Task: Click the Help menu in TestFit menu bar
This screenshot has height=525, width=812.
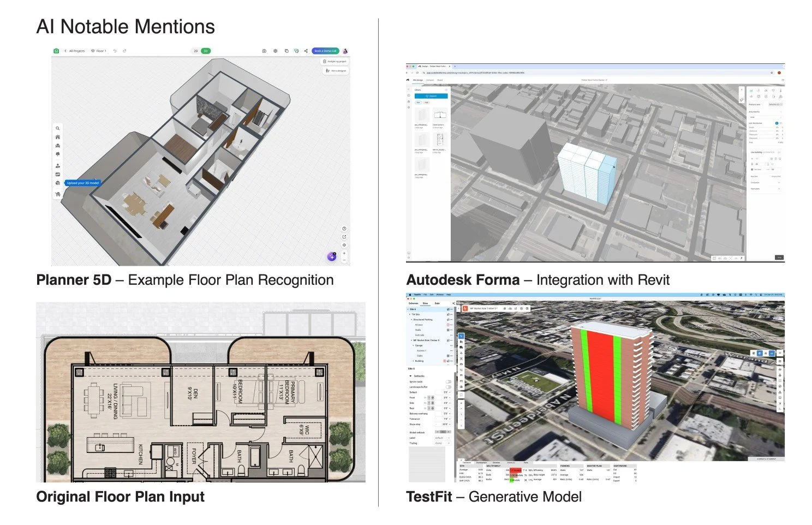Action: click(x=448, y=295)
